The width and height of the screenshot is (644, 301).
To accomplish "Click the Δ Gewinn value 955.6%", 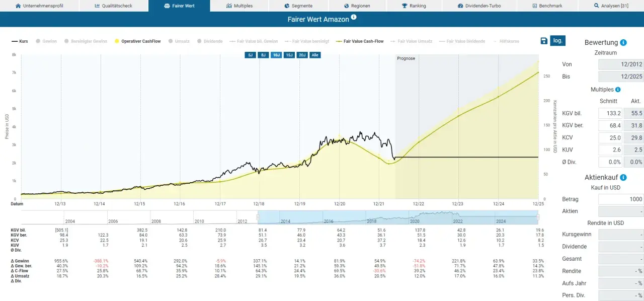I will coord(61,261).
